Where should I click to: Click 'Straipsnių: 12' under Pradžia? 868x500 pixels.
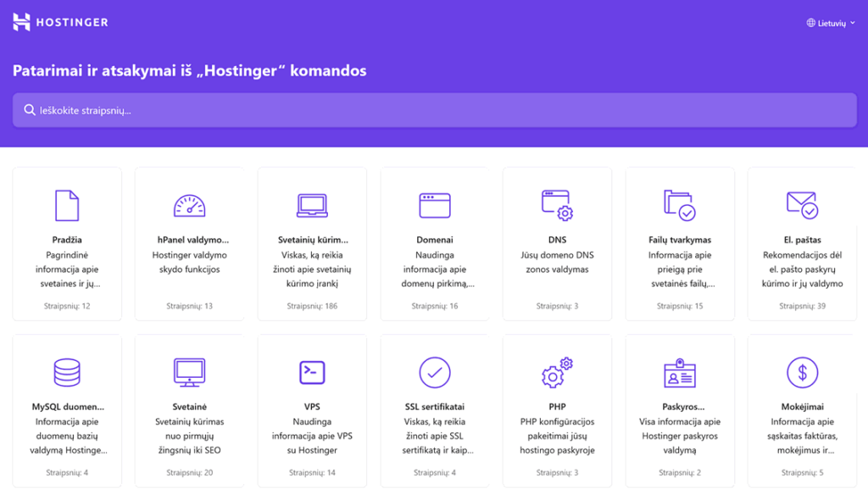(x=67, y=306)
